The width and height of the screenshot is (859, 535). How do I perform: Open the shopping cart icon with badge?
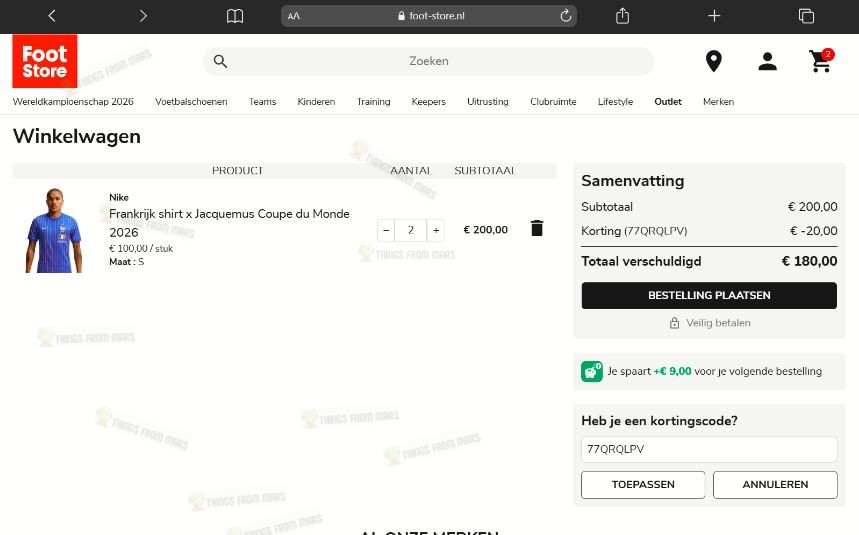click(821, 61)
